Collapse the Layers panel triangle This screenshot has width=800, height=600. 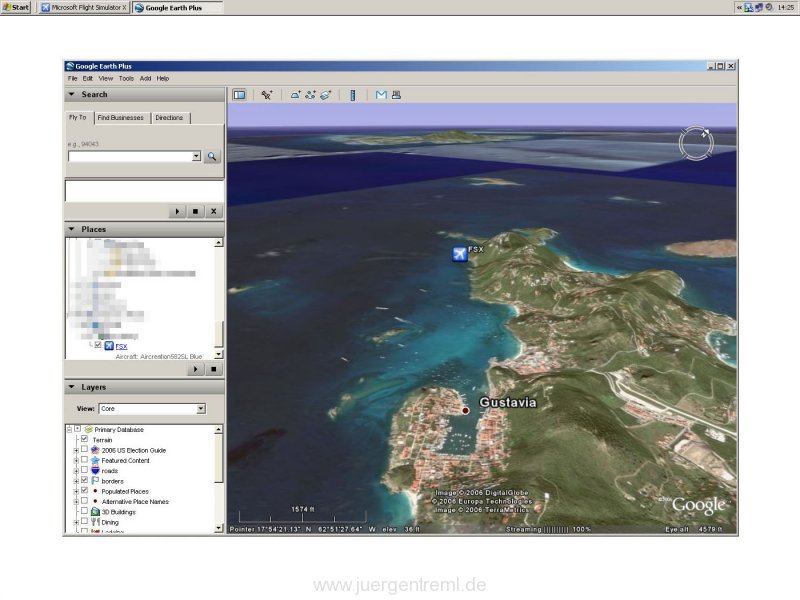(71, 387)
